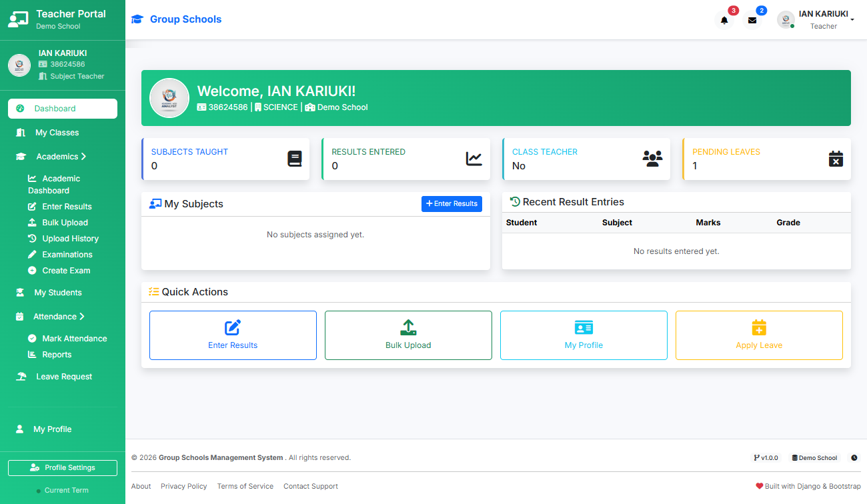The width and height of the screenshot is (867, 504).
Task: Open Create Exam in the sidebar
Action: tap(59, 271)
